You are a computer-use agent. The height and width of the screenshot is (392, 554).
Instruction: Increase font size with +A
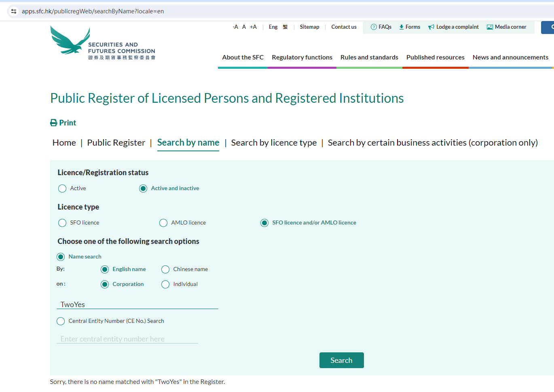[253, 27]
